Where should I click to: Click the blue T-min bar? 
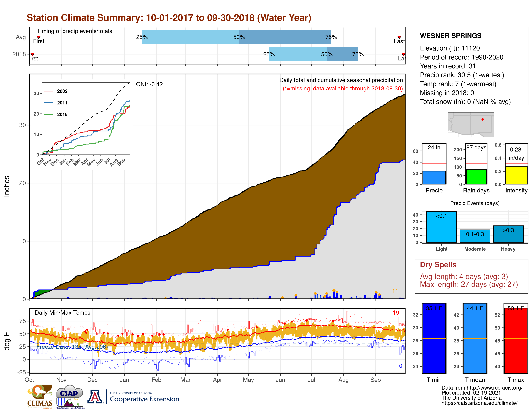click(x=434, y=338)
